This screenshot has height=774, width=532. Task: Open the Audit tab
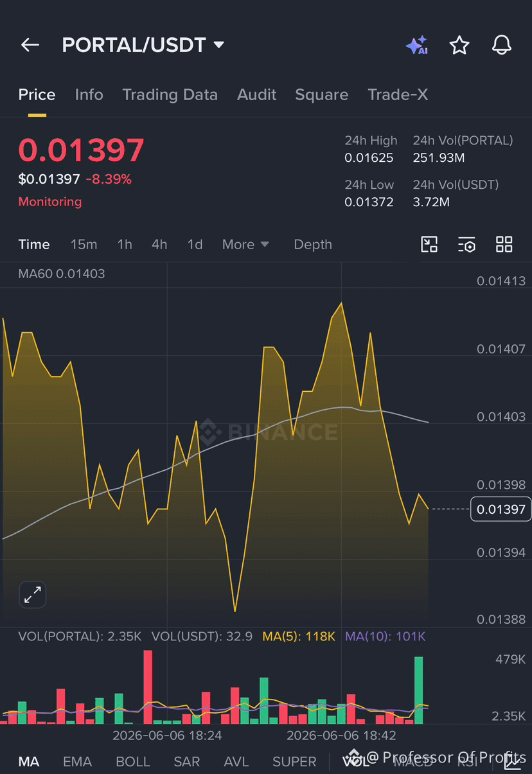256,94
